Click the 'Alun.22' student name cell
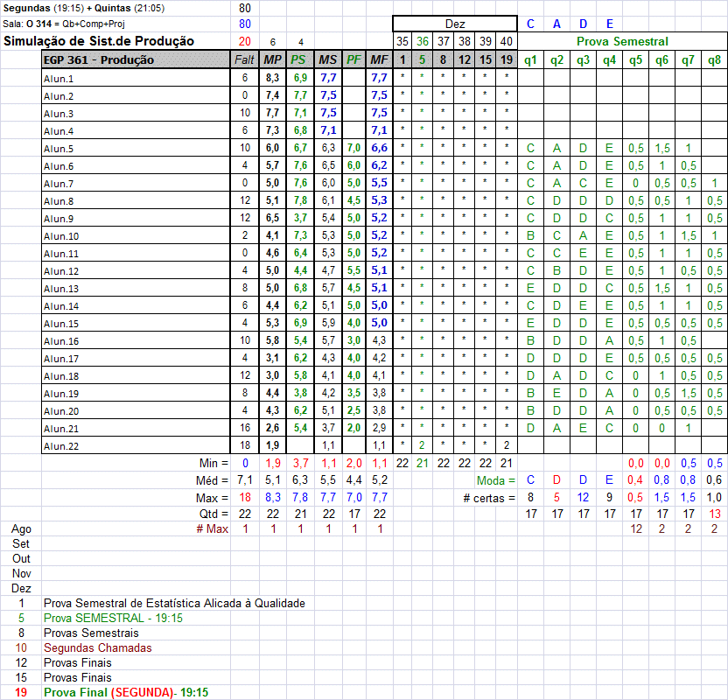This screenshot has height=700, width=728. tap(61, 445)
